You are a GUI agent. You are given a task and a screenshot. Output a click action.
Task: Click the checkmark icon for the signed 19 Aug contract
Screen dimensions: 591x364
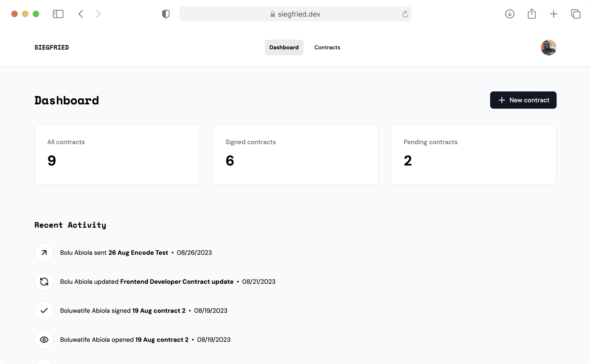point(44,310)
